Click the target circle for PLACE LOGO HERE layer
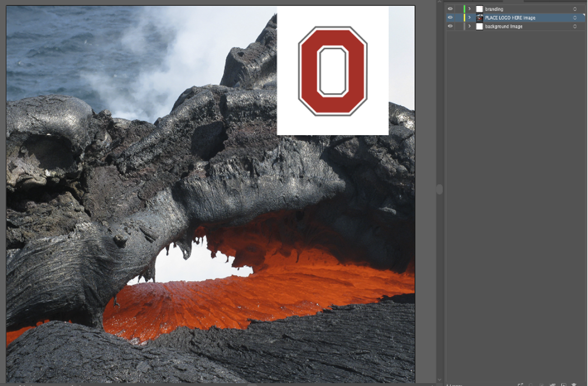 (575, 17)
